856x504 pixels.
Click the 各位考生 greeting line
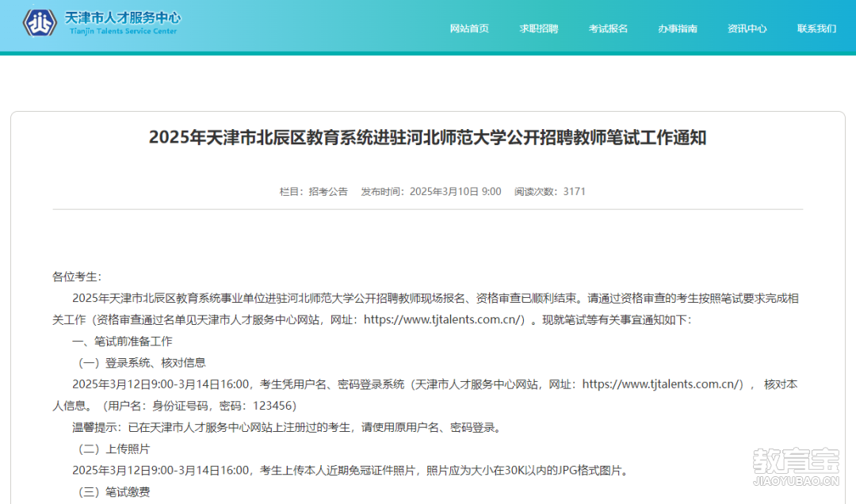77,277
